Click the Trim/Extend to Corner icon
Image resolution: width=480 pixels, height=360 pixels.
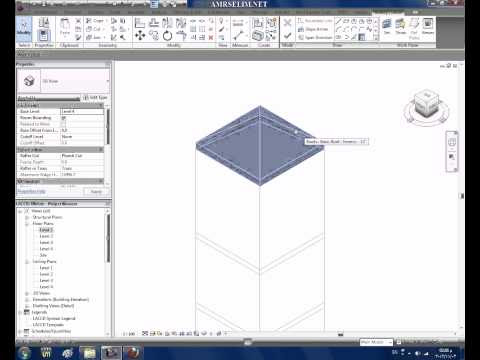[181, 35]
